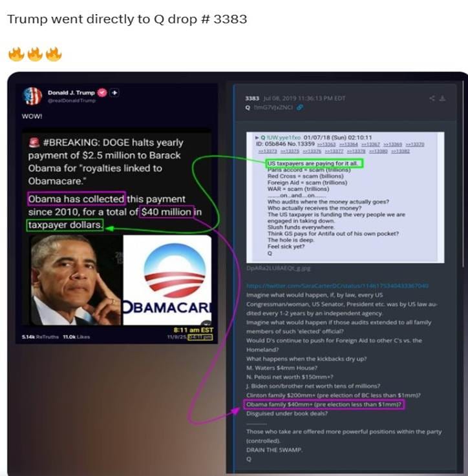Click the red siren emoji before #BREAKING

pyautogui.click(x=34, y=142)
